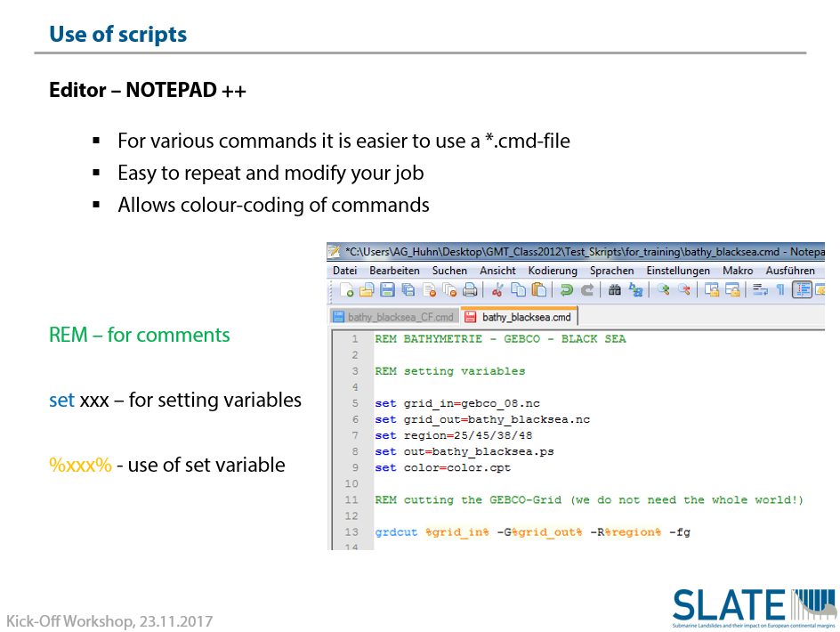840x632 pixels.
Task: Select the bathy_blacksea.cmd tab
Action: coord(519,317)
